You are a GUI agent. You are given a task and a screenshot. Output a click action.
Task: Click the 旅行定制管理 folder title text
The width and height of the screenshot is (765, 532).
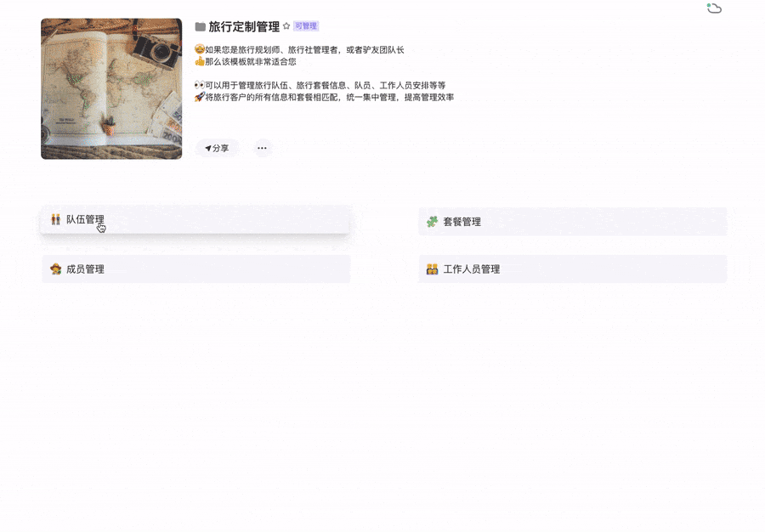point(244,27)
